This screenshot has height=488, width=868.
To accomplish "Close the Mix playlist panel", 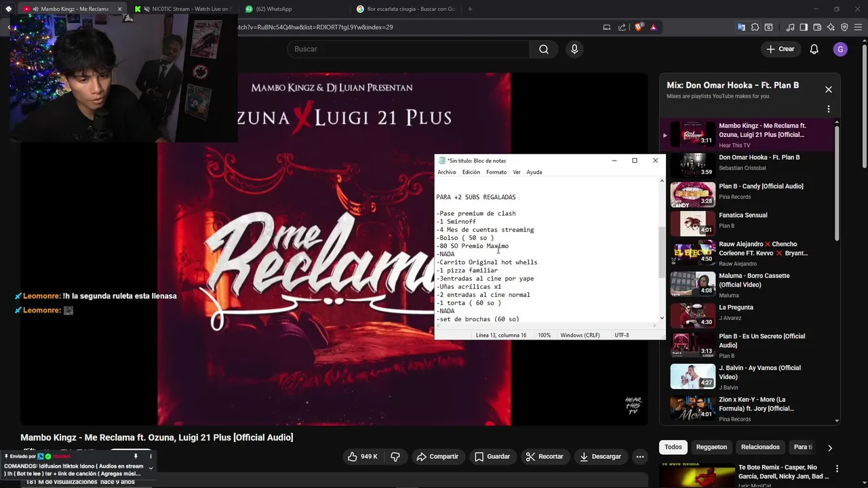I will click(828, 89).
